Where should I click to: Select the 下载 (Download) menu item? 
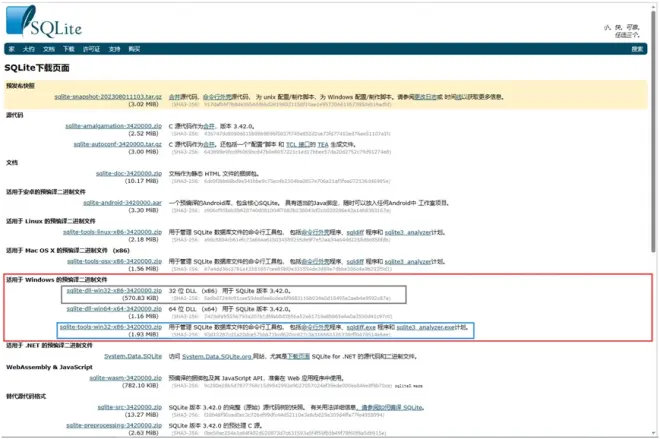tap(69, 49)
